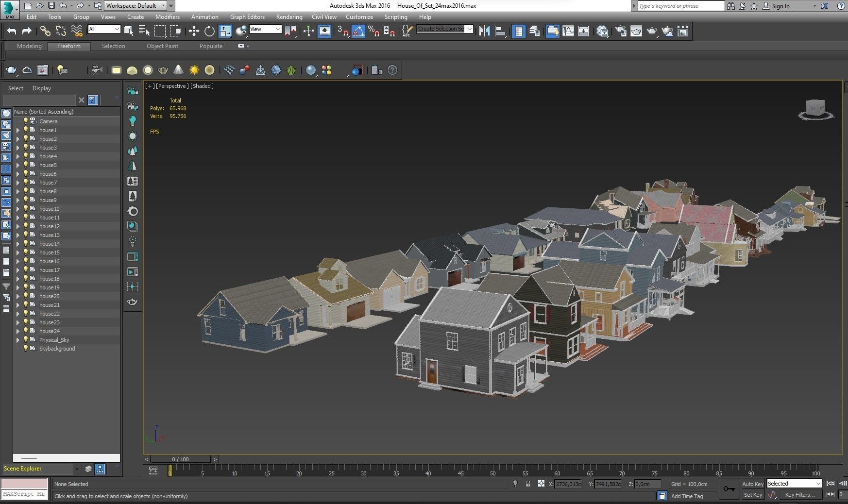Activate the Select and Move tool
Viewport: 848px width, 504px height.
194,31
